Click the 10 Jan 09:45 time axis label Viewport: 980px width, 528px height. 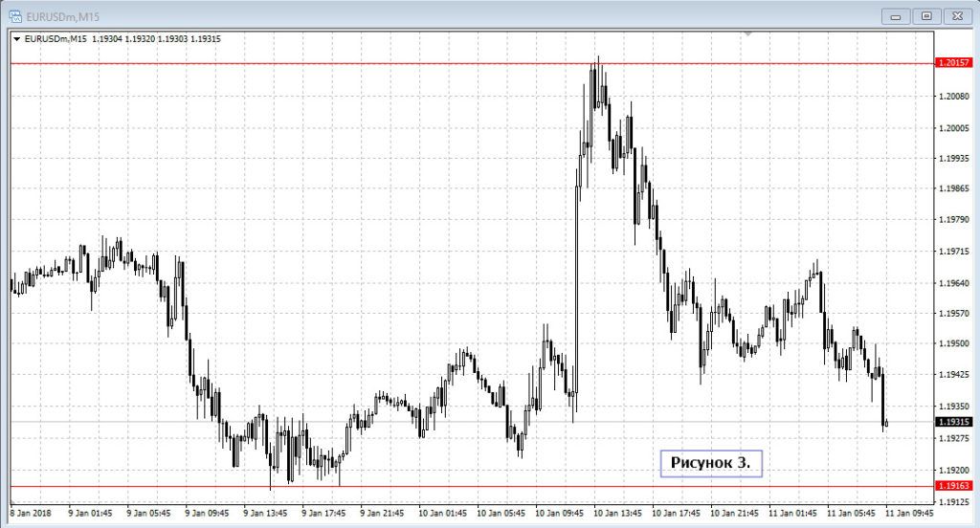(560, 512)
